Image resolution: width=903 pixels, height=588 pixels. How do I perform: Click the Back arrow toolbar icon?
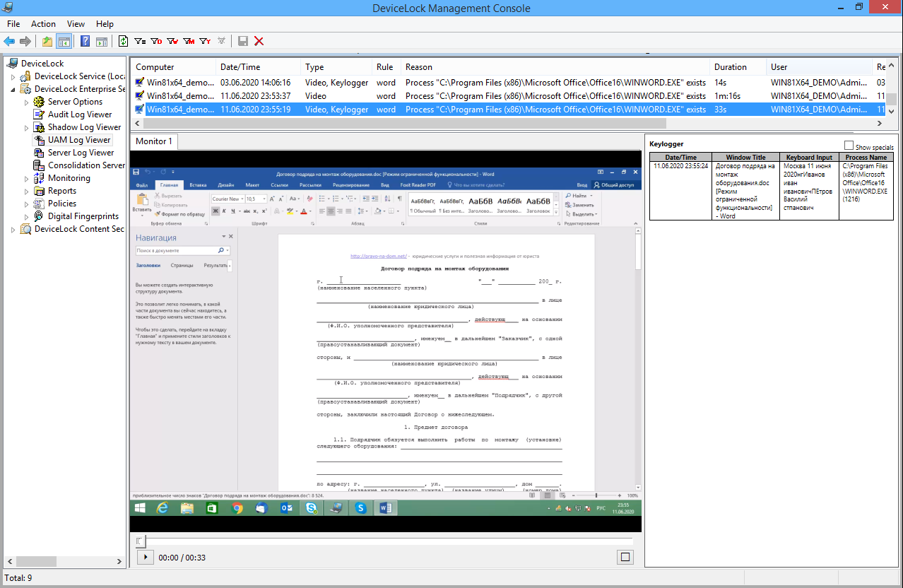(10, 41)
